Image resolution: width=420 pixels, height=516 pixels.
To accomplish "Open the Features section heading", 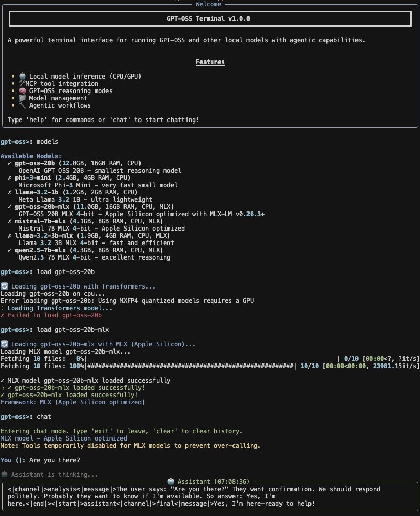I will [x=210, y=62].
